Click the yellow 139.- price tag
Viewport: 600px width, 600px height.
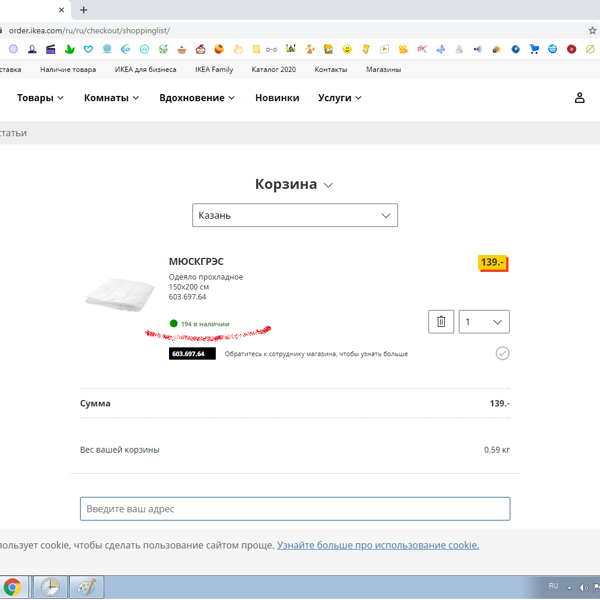[x=493, y=263]
